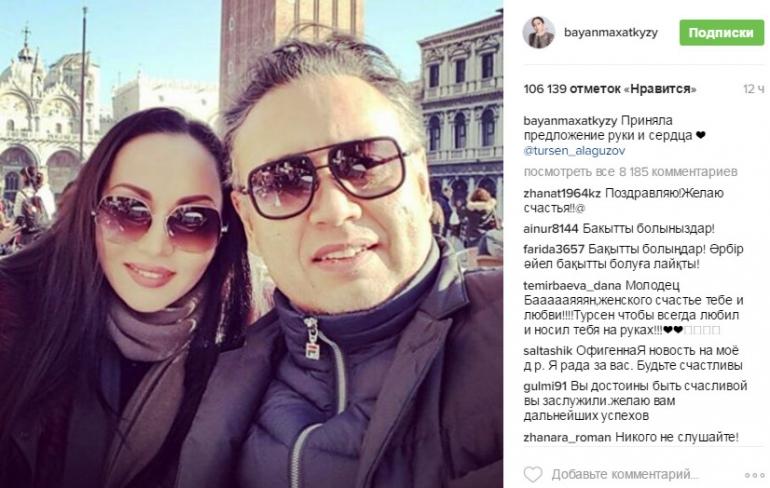Open zhanat1964kz commenter profile
770x488 pixels.
click(562, 193)
